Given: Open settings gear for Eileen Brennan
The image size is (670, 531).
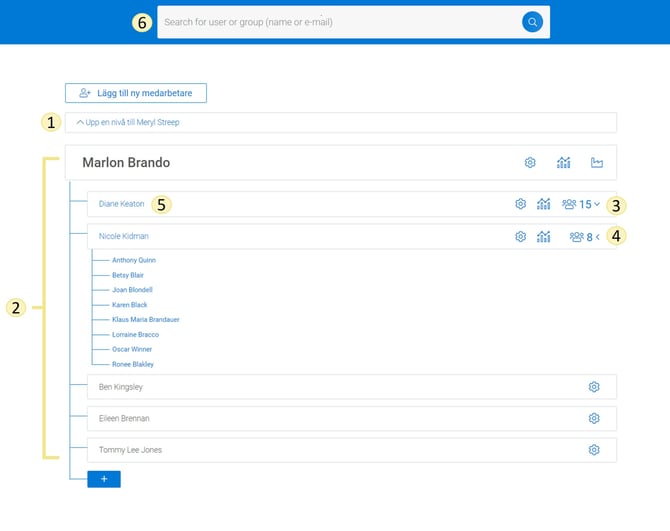Looking at the screenshot, I should coord(594,418).
